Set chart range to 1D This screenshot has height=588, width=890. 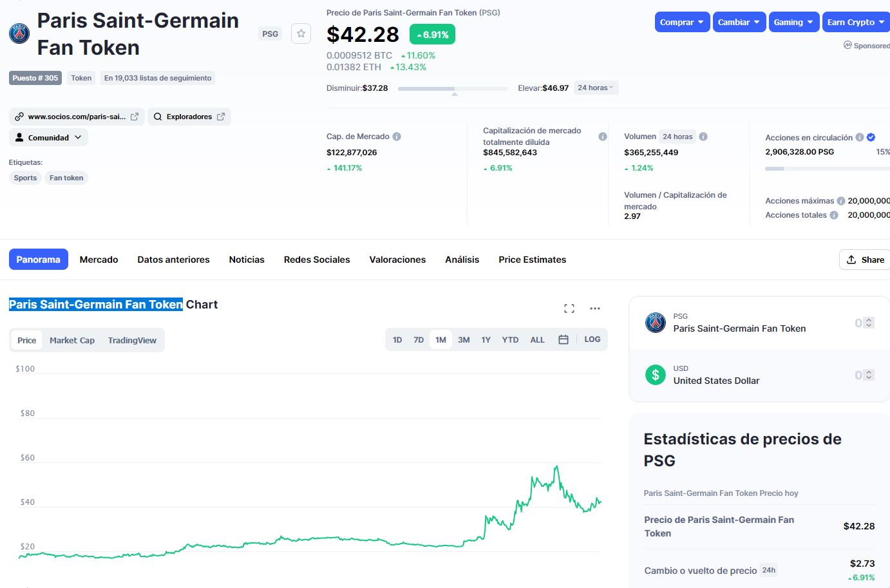[397, 339]
